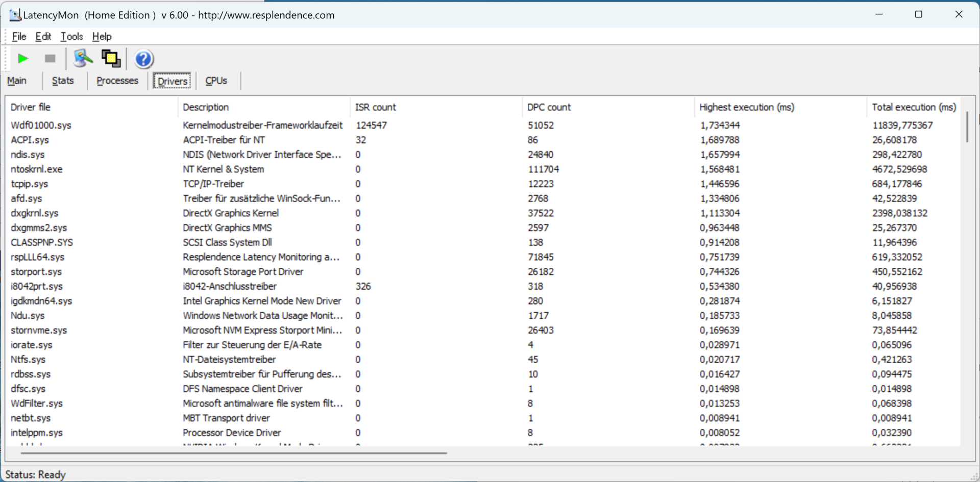Viewport: 980px width, 482px height.
Task: Click the vertical scrollbar thumb in driver list
Action: [x=967, y=127]
